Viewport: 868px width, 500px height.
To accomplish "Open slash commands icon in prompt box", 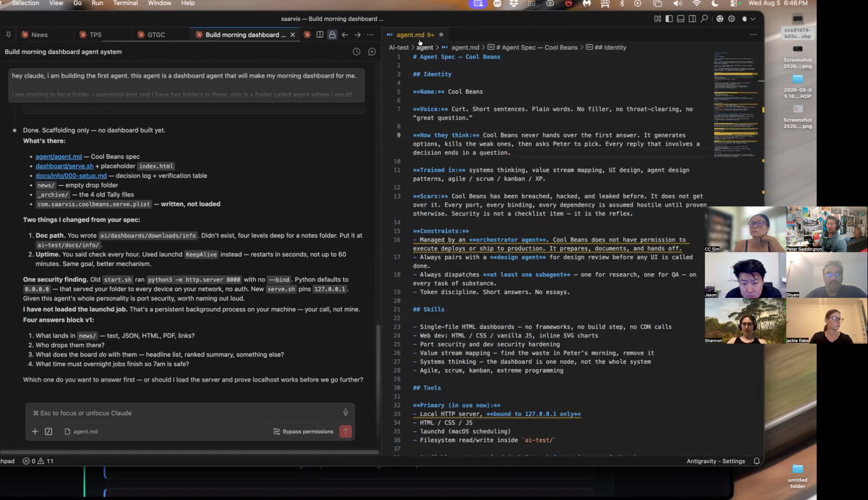I will pyautogui.click(x=49, y=432).
